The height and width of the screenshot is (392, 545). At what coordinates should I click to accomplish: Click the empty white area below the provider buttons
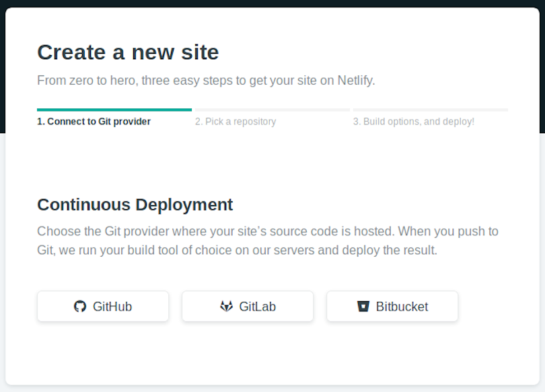[272, 352]
